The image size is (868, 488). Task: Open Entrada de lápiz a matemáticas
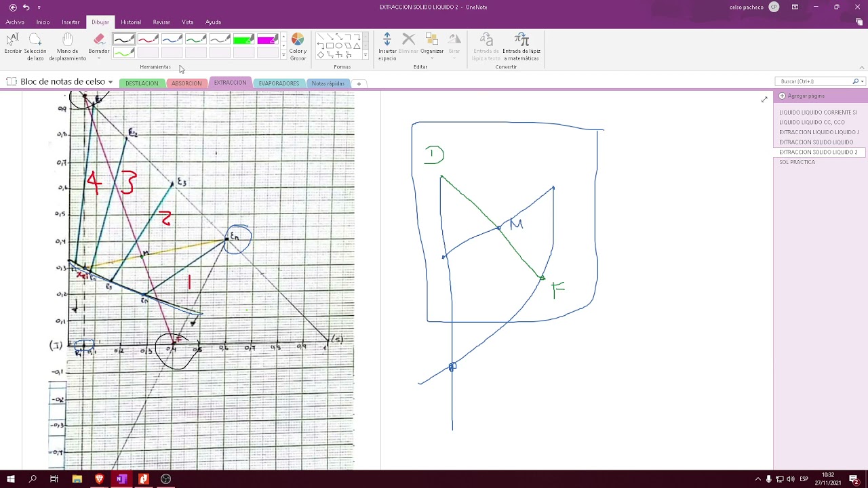521,46
